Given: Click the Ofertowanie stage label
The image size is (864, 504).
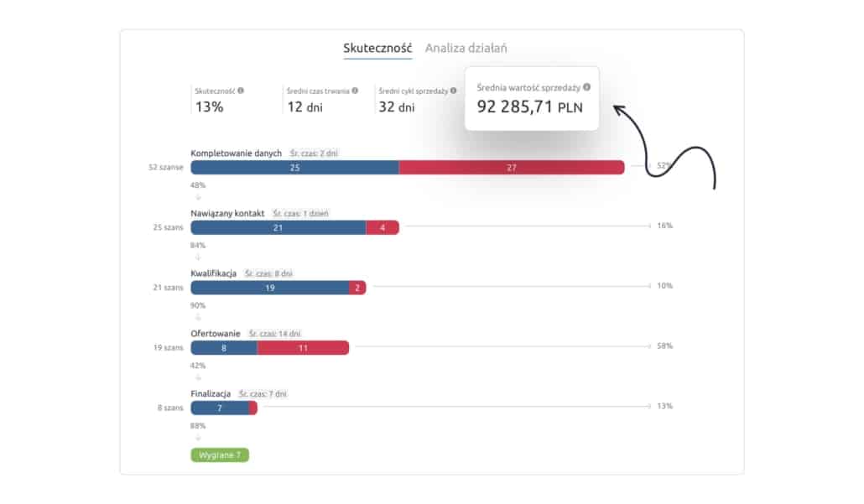Looking at the screenshot, I should [x=216, y=333].
